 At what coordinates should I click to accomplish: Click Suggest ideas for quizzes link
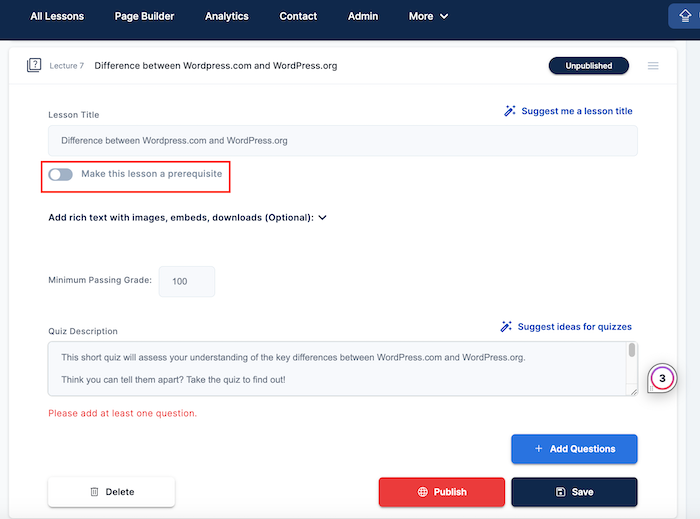click(574, 327)
